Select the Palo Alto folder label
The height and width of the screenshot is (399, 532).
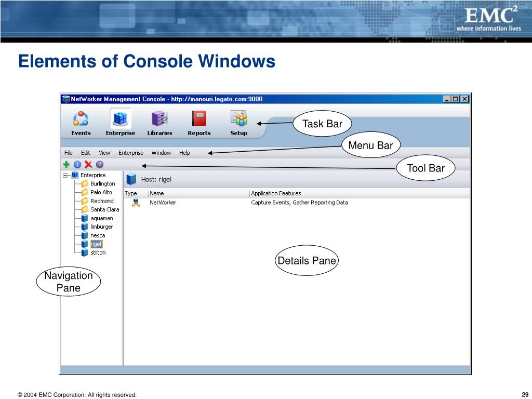point(101,192)
